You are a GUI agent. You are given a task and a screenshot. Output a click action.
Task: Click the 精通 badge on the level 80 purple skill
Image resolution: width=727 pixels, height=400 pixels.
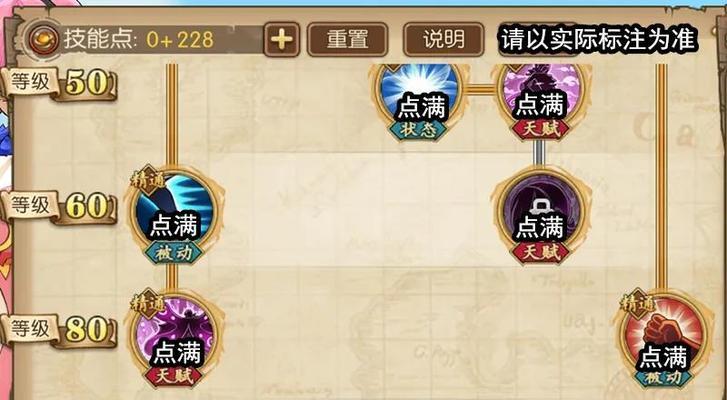coord(148,304)
